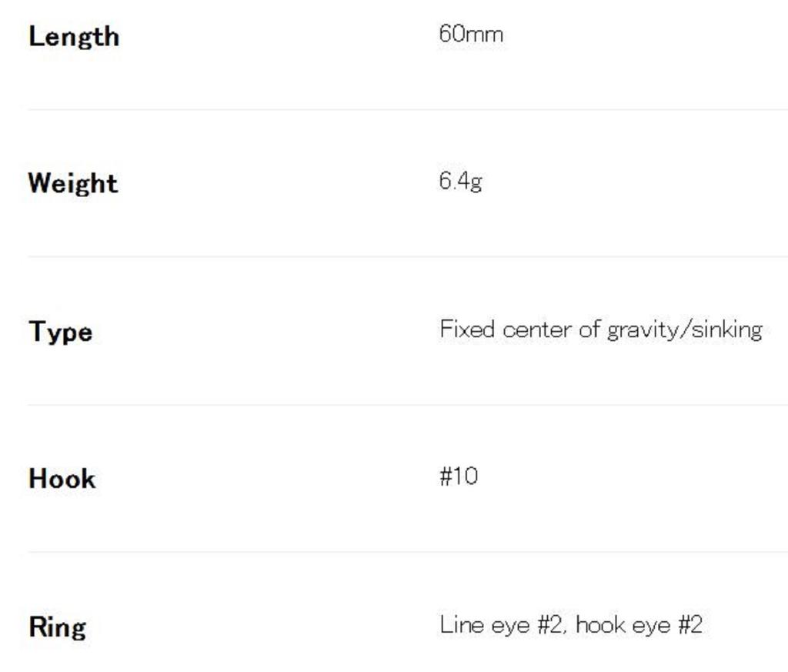Click the "hook eye #2" phrase
The height and width of the screenshot is (672, 788).
pos(639,624)
